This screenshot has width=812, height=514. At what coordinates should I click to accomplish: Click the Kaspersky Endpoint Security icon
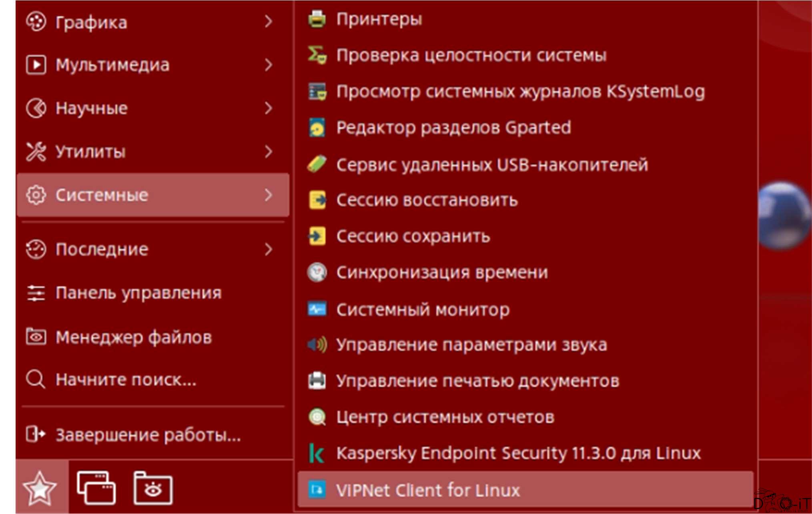317,454
